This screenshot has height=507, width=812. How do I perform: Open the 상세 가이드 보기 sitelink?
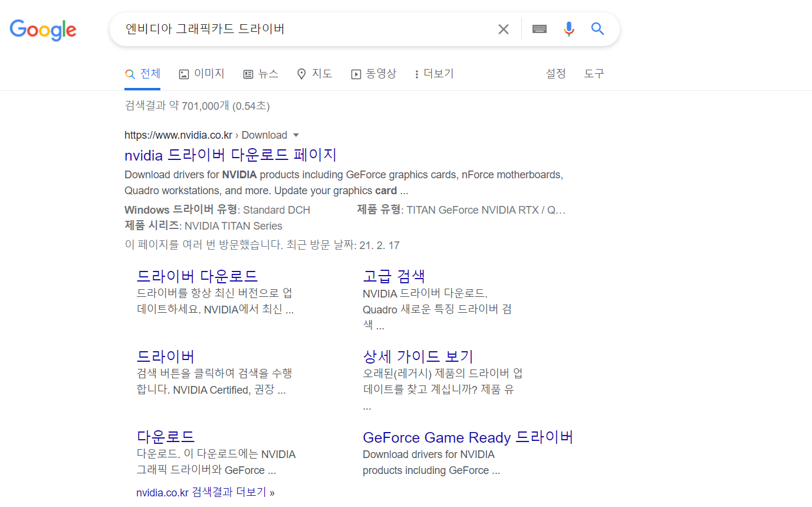tap(418, 356)
